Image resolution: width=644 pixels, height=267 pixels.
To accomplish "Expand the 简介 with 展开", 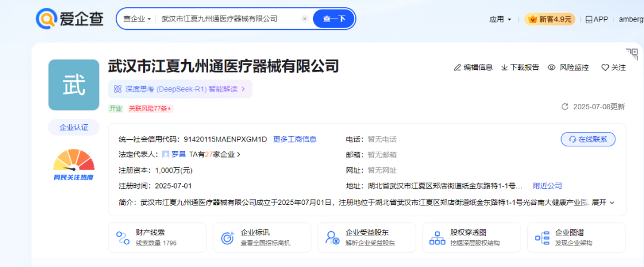I will click(x=603, y=202).
